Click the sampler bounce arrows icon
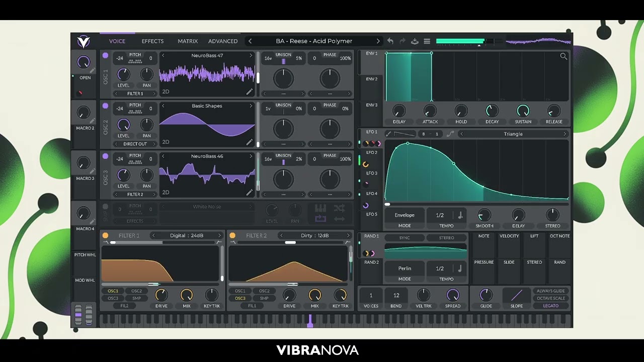 (339, 219)
